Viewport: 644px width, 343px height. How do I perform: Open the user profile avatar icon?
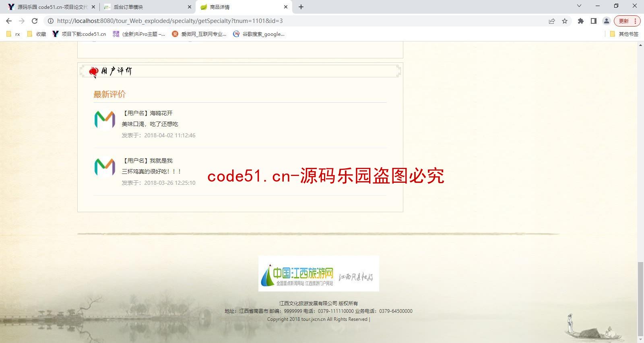(x=607, y=21)
